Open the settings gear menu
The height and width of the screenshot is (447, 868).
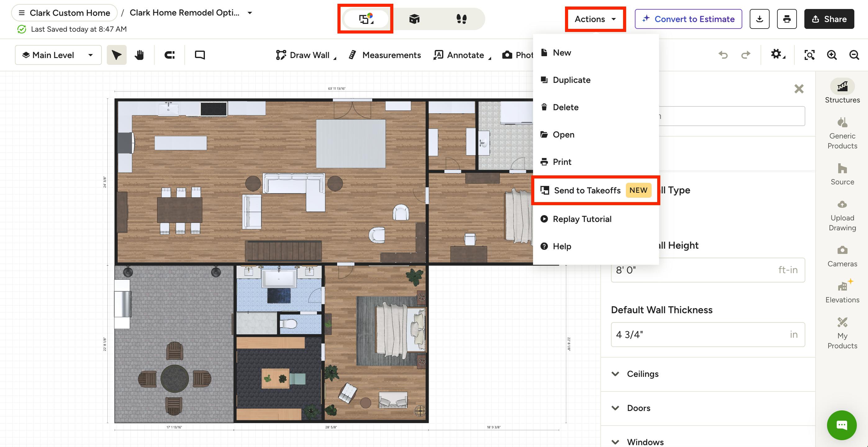pyautogui.click(x=777, y=54)
